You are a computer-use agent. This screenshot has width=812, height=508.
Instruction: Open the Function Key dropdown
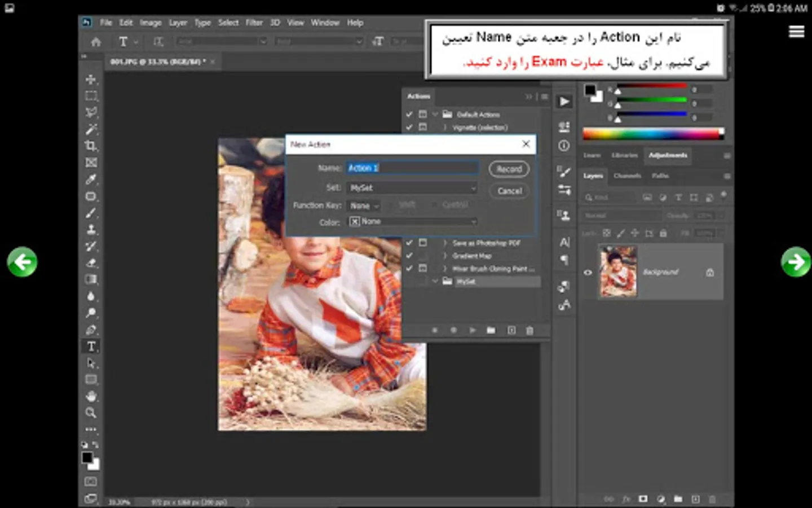coord(364,206)
